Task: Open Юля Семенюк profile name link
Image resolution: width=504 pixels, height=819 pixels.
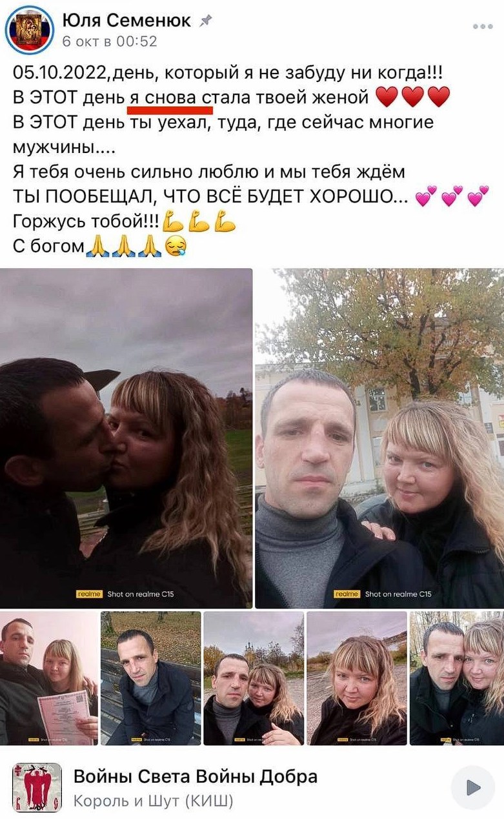Action: coord(126,21)
